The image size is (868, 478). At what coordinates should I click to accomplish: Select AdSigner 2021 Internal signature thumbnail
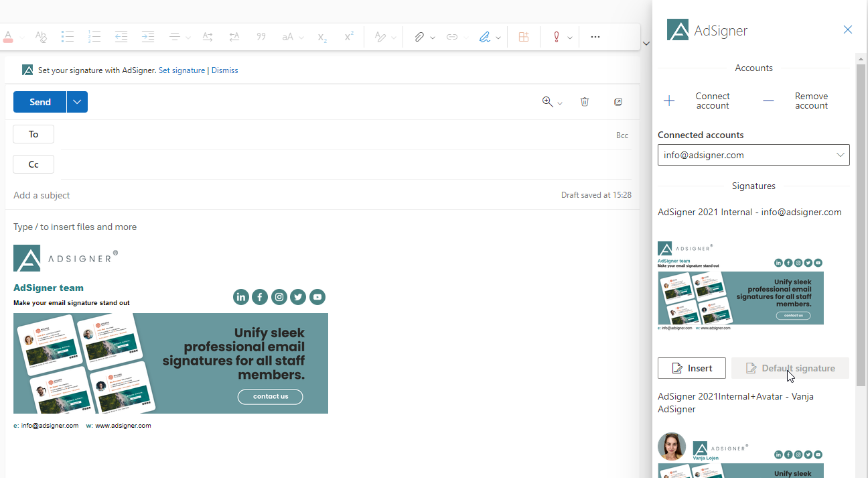pyautogui.click(x=741, y=286)
